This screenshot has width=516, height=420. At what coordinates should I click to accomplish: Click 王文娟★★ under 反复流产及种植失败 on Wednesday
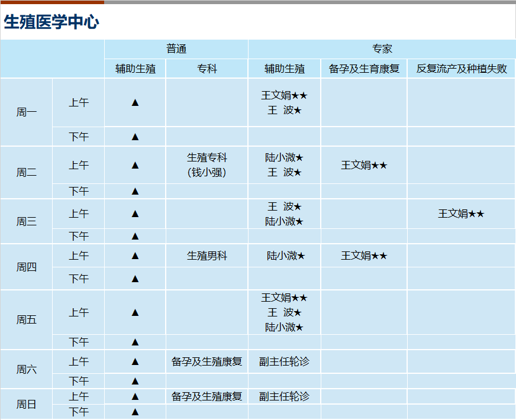(461, 214)
